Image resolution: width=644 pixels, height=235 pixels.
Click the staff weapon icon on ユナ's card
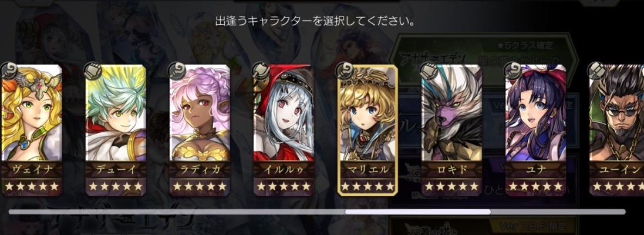512,70
